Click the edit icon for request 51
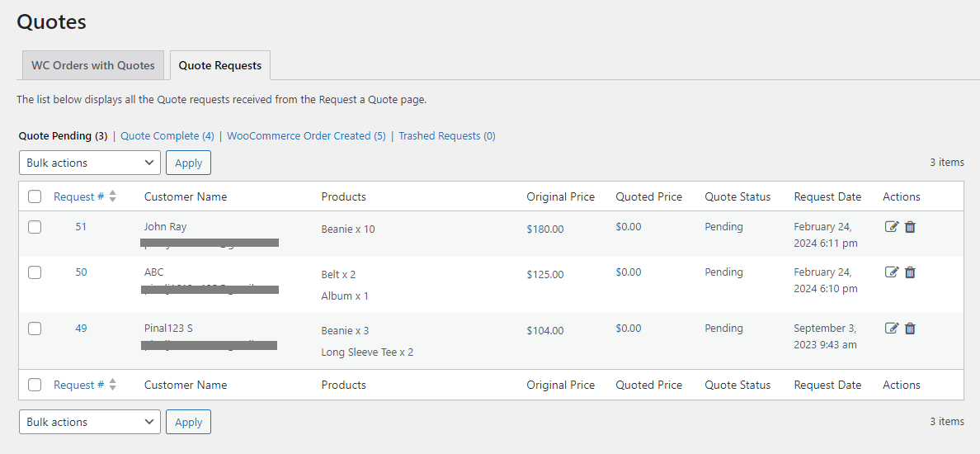The image size is (980, 454). tap(891, 227)
